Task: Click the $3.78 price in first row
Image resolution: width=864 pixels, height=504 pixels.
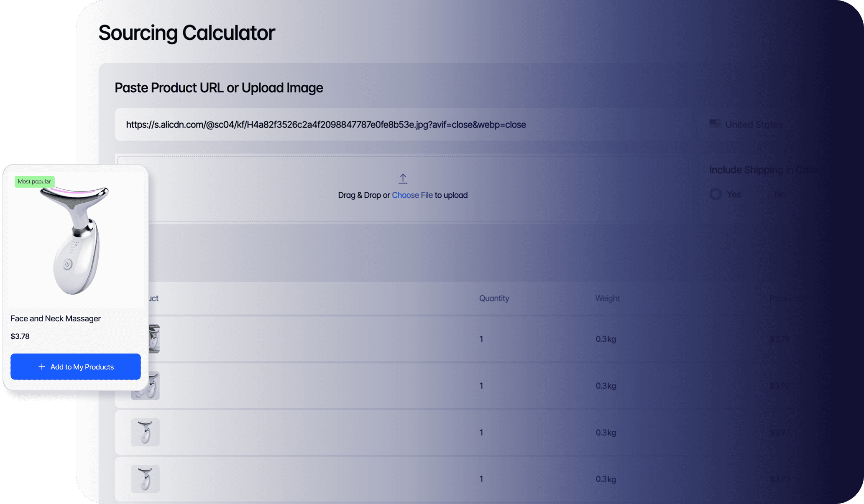Action: [x=780, y=339]
